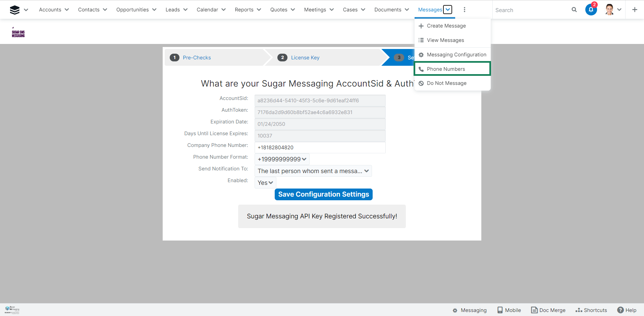
Task: Click Mobile in the footer bar
Action: click(509, 310)
